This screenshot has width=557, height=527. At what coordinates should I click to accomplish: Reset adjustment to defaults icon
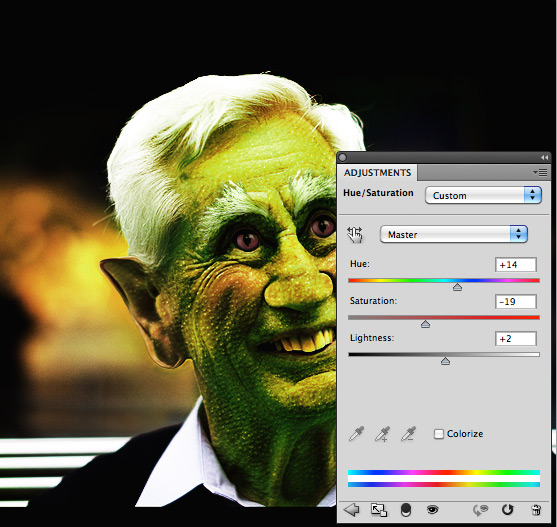click(x=508, y=510)
